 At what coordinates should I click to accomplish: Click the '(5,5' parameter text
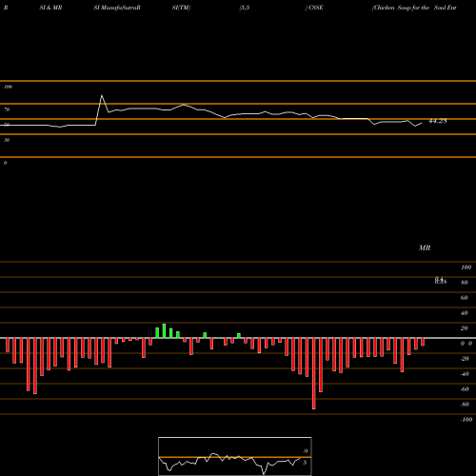245,8
